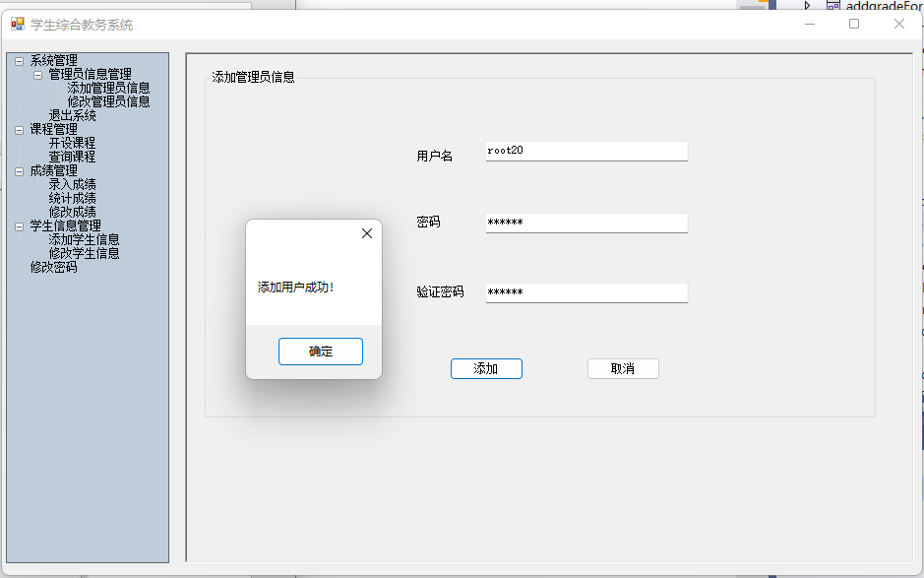Screen dimensions: 924x578
Task: Collapse the 系统管理 tree node
Action: (20, 61)
